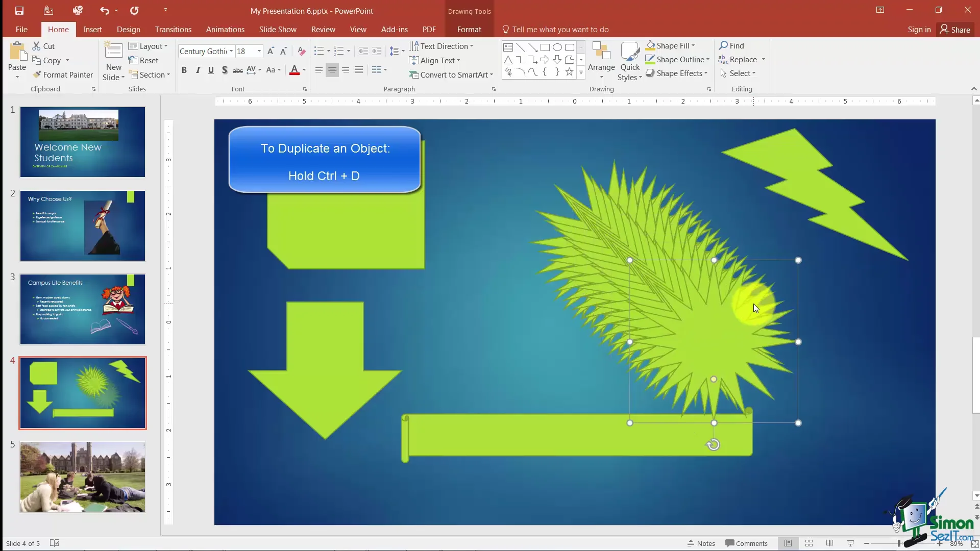This screenshot has height=551, width=980.
Task: Open the Format tab under Drawing Tools
Action: click(469, 30)
